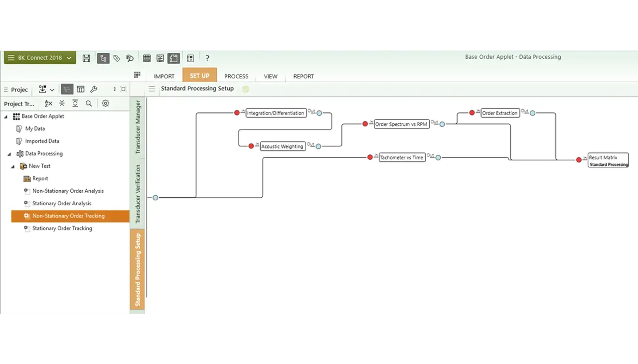The width and height of the screenshot is (638, 364).
Task: Click the Order Extraction node in the diagram
Action: coord(499,113)
